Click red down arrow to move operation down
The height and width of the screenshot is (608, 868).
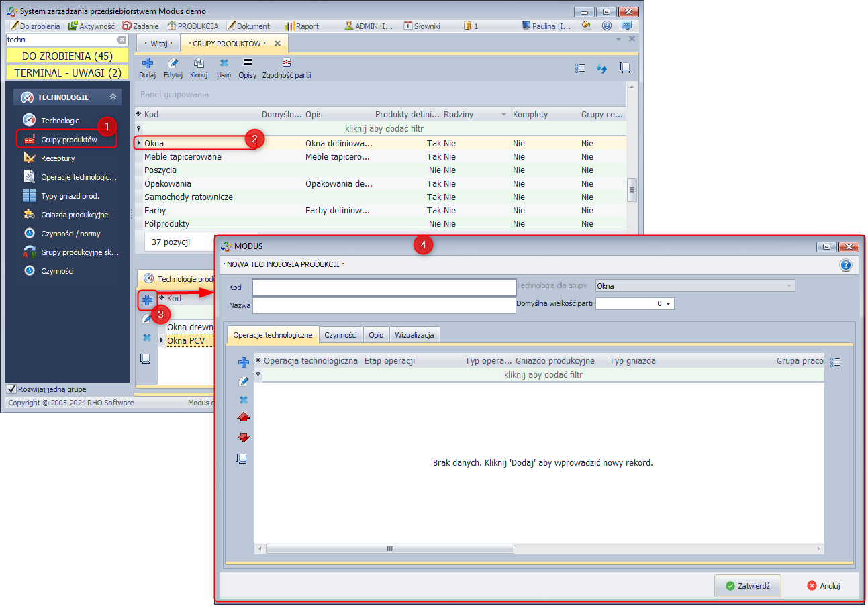point(244,438)
